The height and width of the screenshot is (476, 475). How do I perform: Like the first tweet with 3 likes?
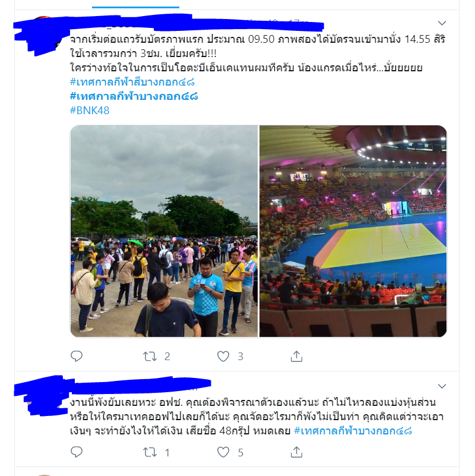coord(223,356)
